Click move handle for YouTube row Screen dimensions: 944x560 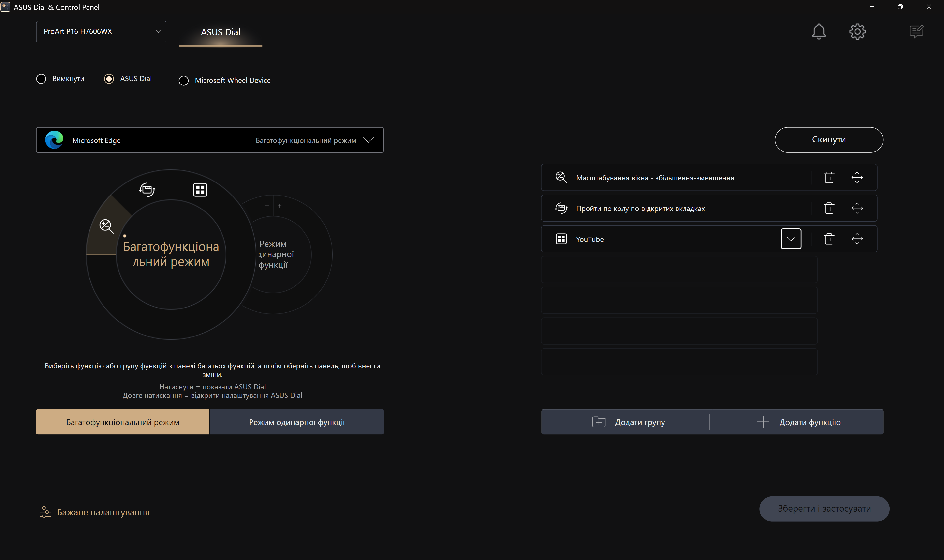pyautogui.click(x=857, y=239)
